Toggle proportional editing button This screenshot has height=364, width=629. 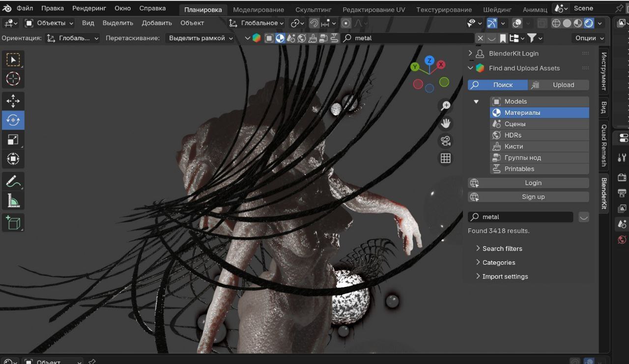pyautogui.click(x=346, y=23)
